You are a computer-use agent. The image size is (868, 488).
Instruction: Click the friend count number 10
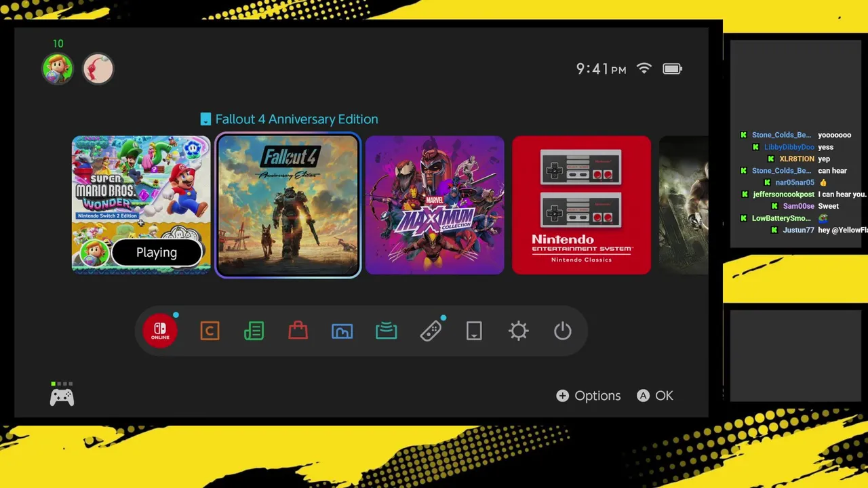[58, 43]
